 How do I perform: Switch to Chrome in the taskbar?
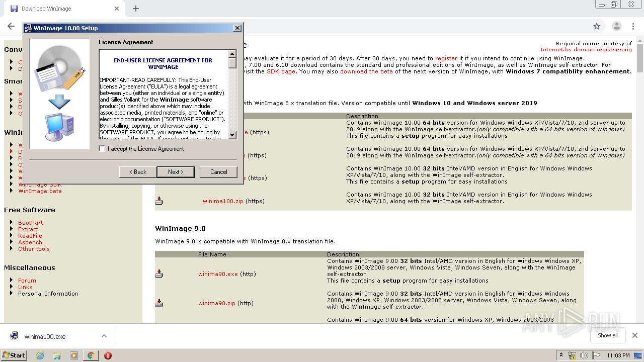[x=91, y=355]
